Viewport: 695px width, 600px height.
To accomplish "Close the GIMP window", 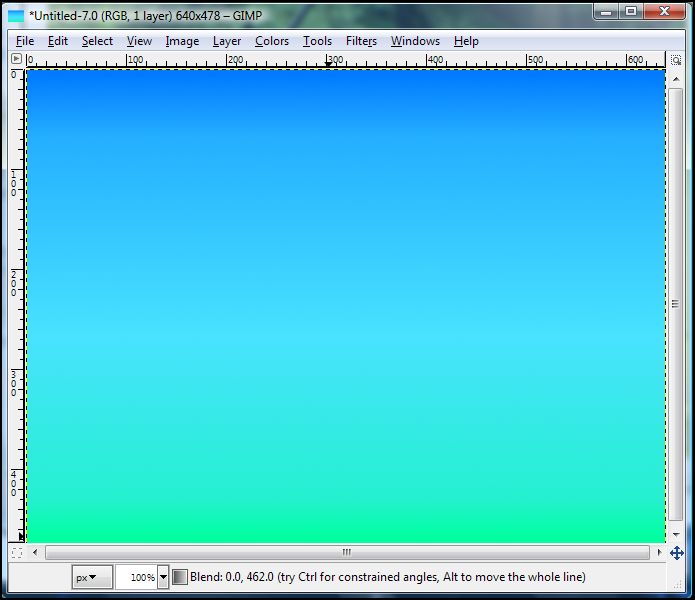I will [664, 12].
